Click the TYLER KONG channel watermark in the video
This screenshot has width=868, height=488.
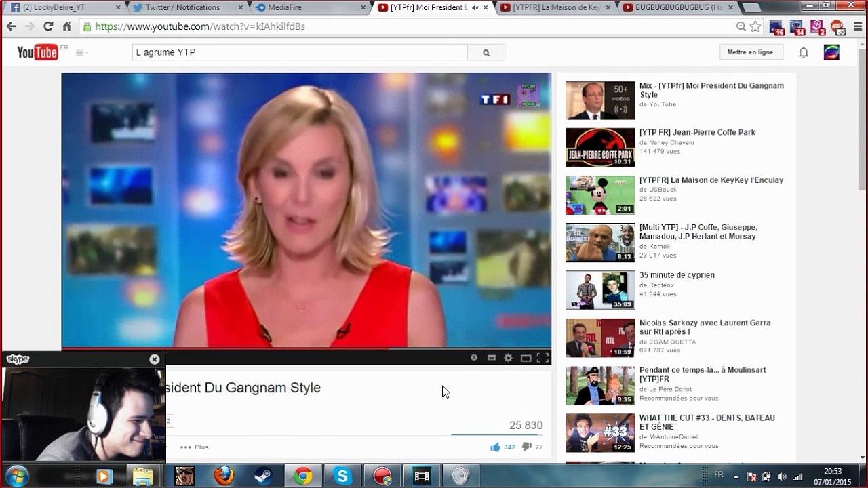pos(528,96)
